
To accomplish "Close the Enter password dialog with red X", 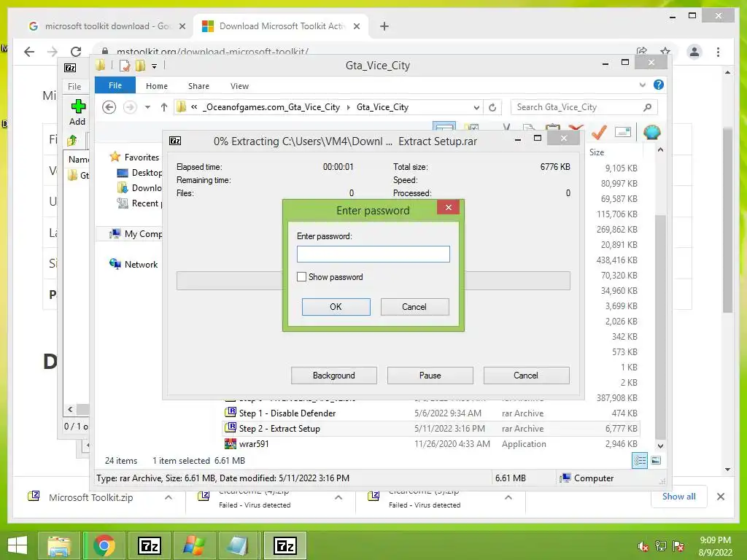I will 449,207.
